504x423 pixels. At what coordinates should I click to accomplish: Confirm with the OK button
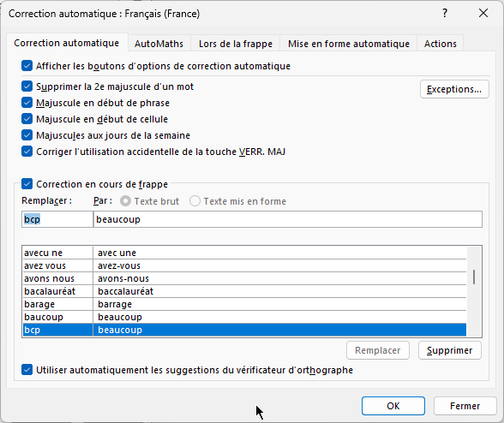click(x=393, y=406)
